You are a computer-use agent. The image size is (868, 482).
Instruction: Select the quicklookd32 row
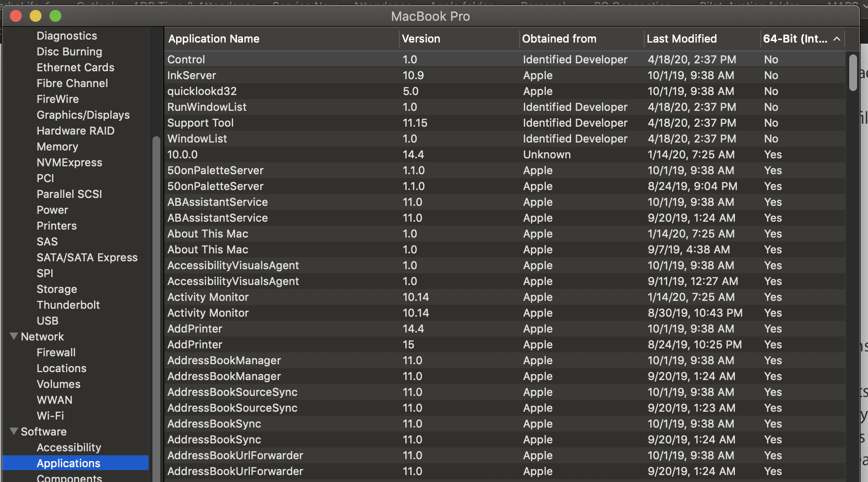(505, 91)
